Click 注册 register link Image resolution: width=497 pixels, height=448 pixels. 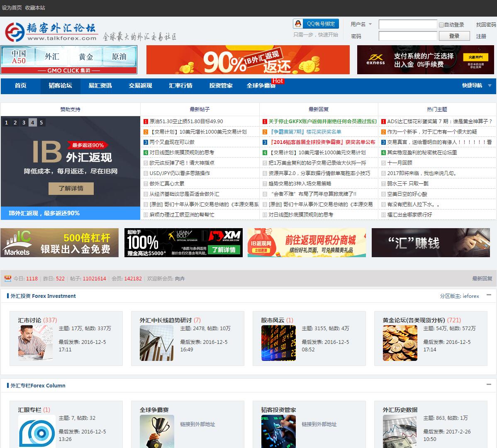(481, 37)
